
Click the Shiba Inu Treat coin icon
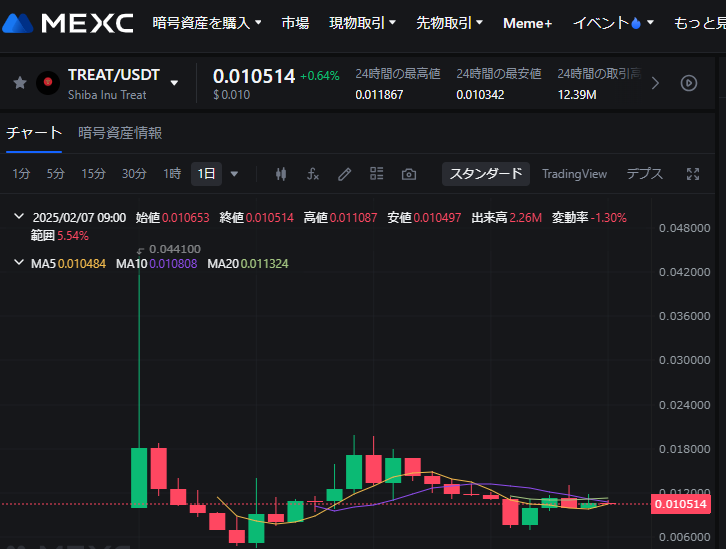point(48,83)
